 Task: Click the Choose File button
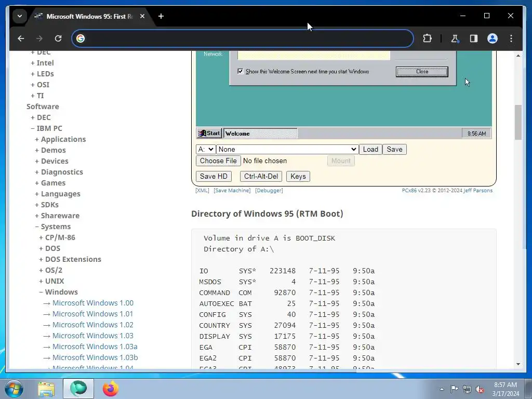point(218,161)
